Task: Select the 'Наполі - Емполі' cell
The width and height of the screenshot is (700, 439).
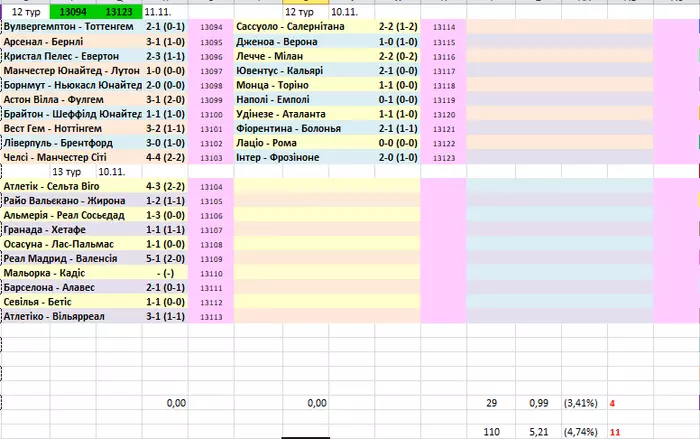Action: pos(304,100)
